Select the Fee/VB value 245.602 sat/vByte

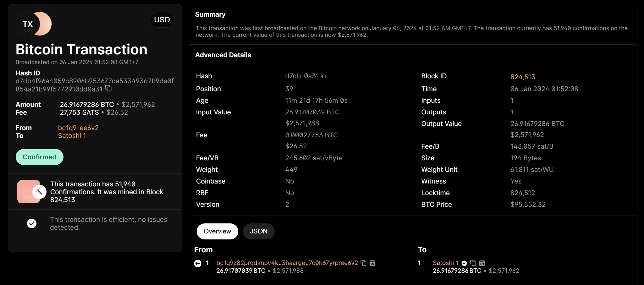(x=314, y=158)
